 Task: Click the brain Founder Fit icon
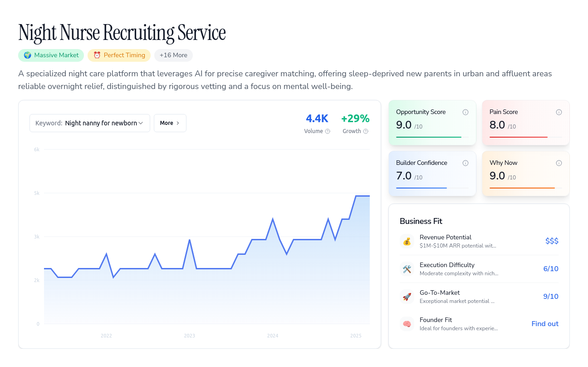(x=407, y=324)
